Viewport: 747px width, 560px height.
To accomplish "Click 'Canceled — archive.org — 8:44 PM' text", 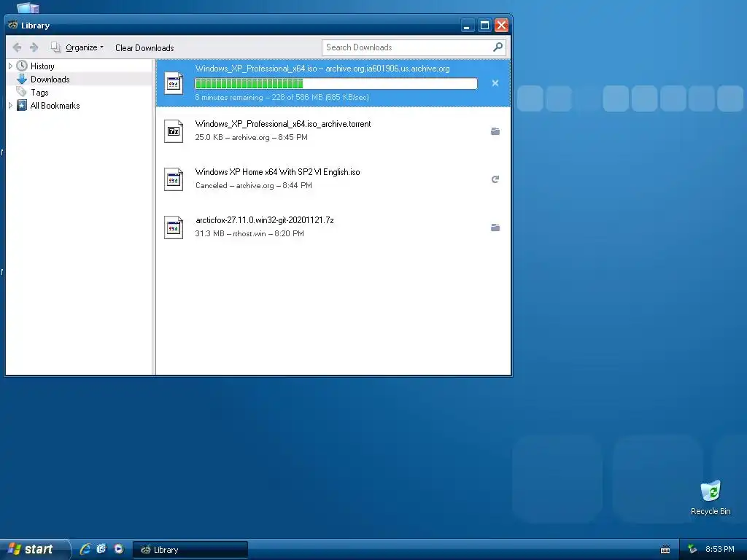I will pos(253,185).
